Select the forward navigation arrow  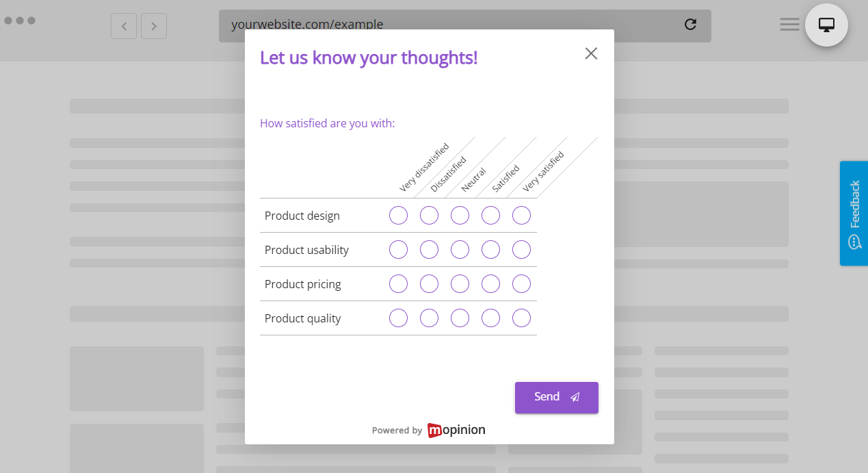click(x=154, y=26)
